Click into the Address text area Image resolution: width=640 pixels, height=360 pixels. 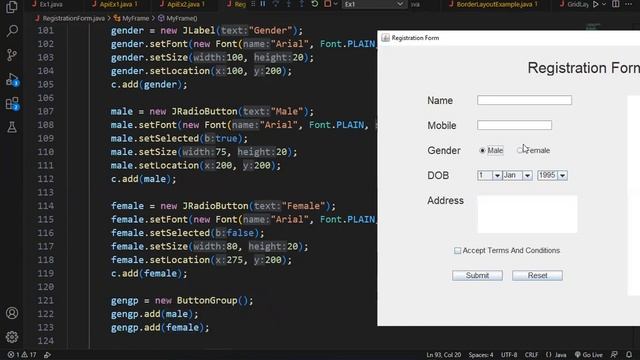[527, 214]
